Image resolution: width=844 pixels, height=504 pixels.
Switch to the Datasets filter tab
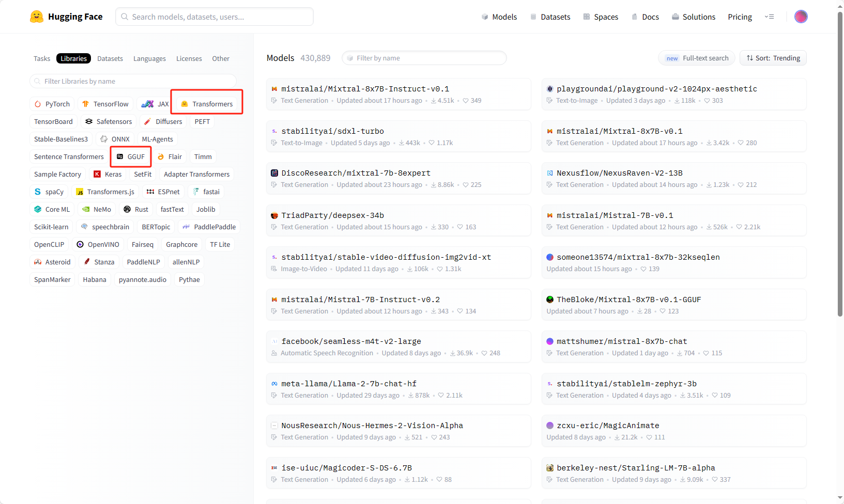[x=110, y=58]
